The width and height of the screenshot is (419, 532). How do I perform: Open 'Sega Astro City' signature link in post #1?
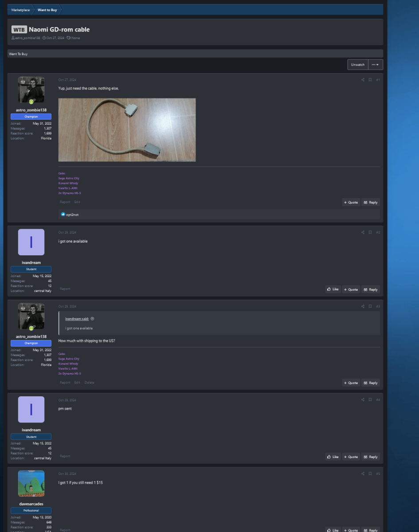tap(69, 178)
